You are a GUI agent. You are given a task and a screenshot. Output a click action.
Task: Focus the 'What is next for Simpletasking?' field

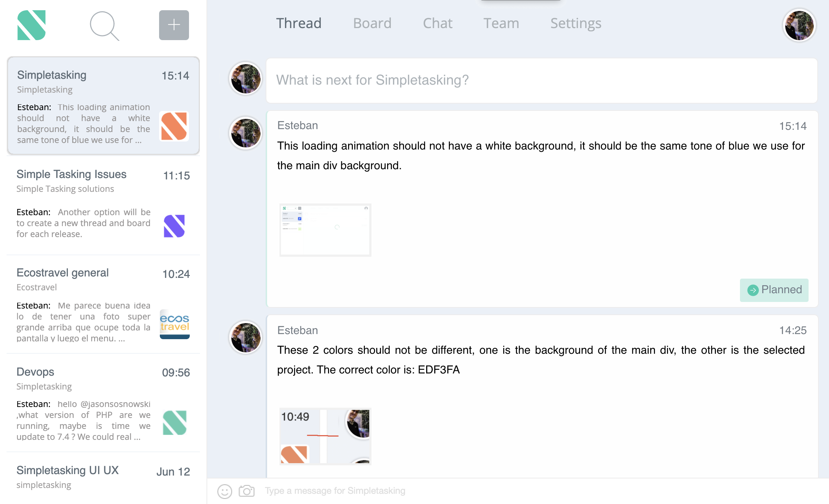541,80
